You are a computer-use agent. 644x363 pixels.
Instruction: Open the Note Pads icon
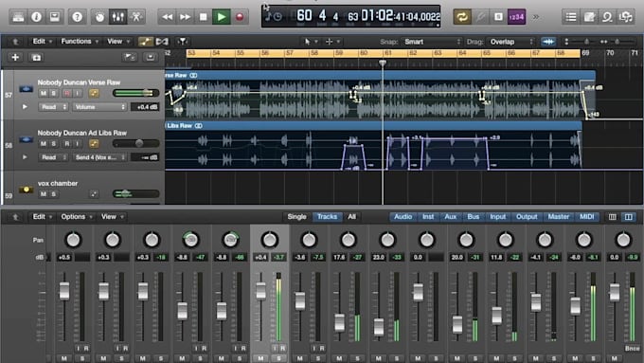[x=589, y=17]
